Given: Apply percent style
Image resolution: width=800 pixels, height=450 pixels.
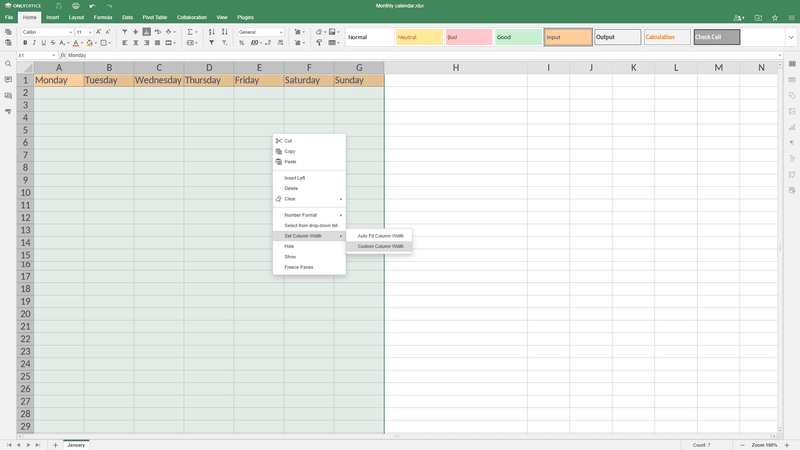Looking at the screenshot, I should [241, 43].
